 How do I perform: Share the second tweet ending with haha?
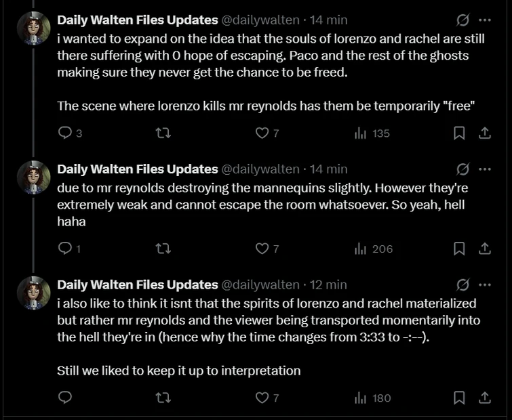point(485,249)
